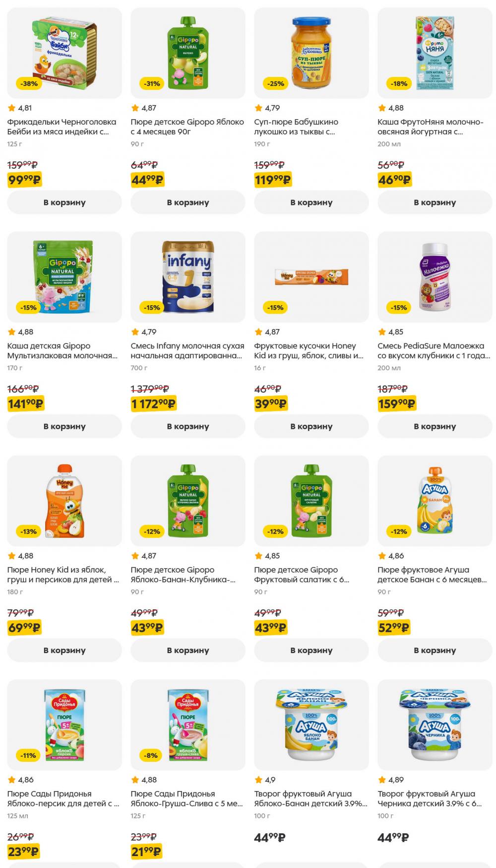Open the Агуша Черника curd image
Viewport: 496px width, 868px height.
point(435,725)
